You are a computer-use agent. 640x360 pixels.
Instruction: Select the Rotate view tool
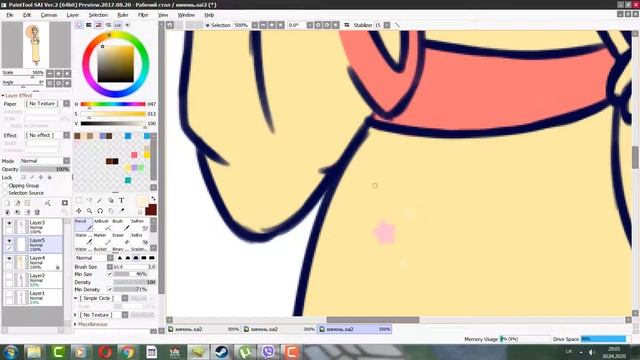[100, 211]
